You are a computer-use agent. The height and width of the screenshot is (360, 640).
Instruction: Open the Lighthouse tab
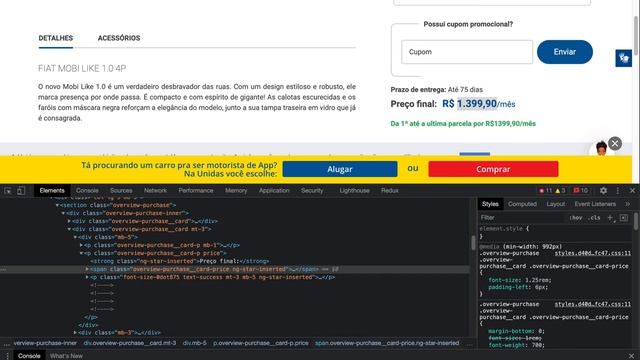[x=354, y=191]
